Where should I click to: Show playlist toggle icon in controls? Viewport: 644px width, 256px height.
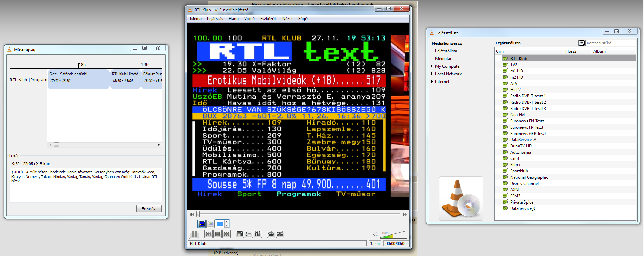[249, 234]
